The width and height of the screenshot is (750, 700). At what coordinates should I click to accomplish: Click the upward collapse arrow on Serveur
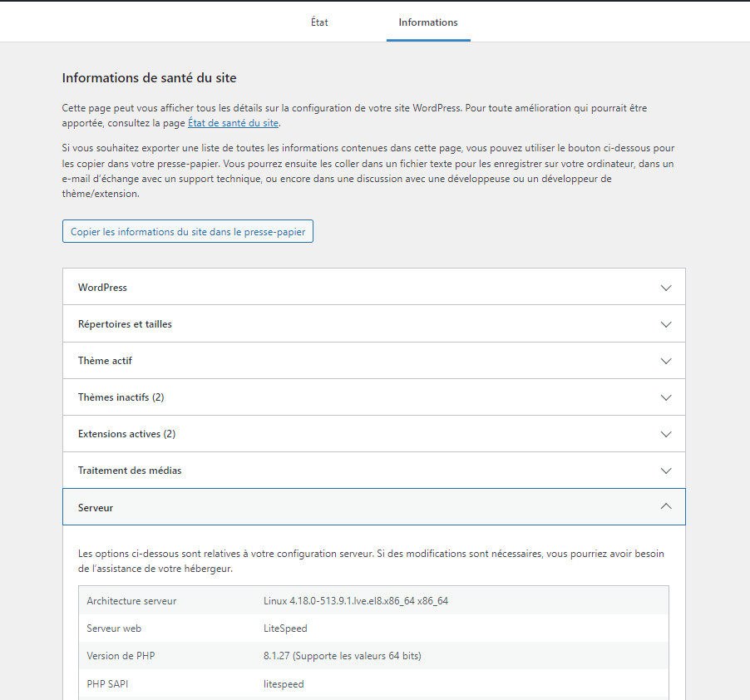[x=665, y=506]
